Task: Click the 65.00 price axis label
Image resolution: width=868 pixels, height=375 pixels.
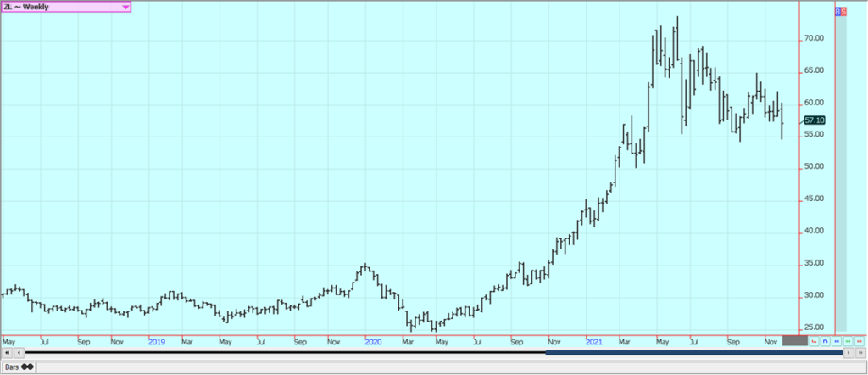Action: click(815, 70)
